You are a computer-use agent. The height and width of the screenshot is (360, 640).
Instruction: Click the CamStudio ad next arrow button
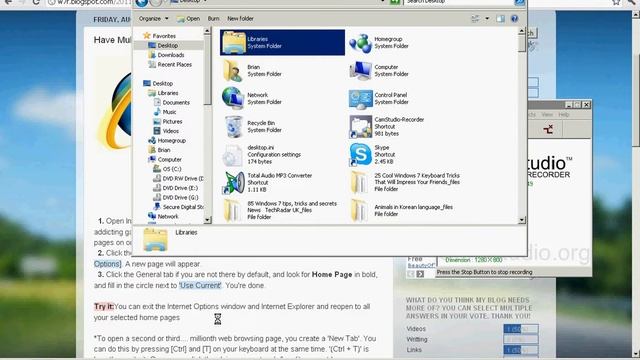[x=420, y=274]
